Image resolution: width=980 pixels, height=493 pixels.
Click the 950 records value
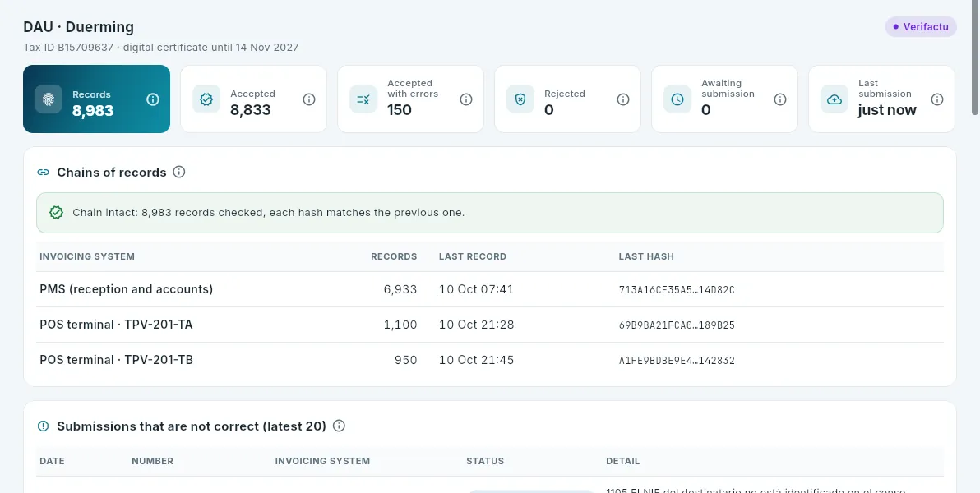(405, 360)
